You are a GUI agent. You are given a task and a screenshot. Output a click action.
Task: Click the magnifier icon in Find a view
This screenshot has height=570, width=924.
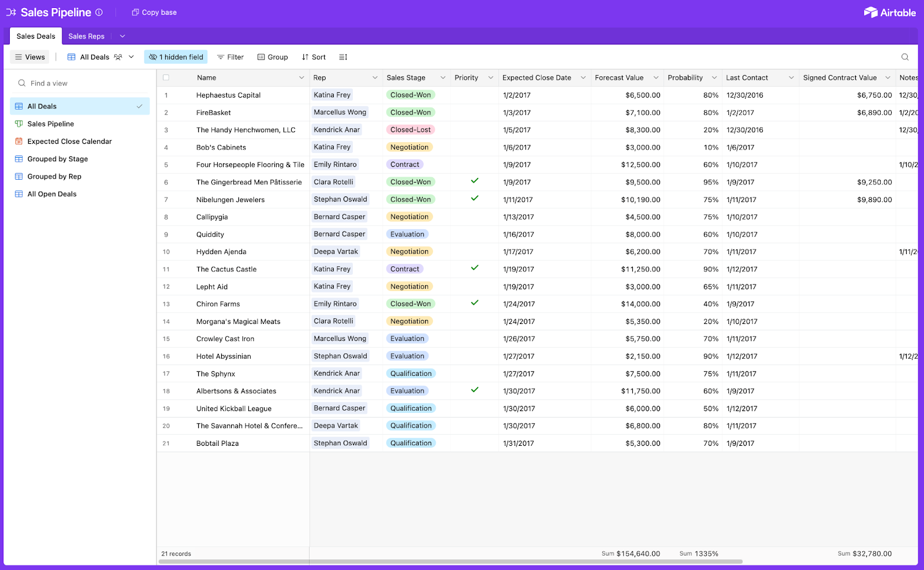coord(22,83)
